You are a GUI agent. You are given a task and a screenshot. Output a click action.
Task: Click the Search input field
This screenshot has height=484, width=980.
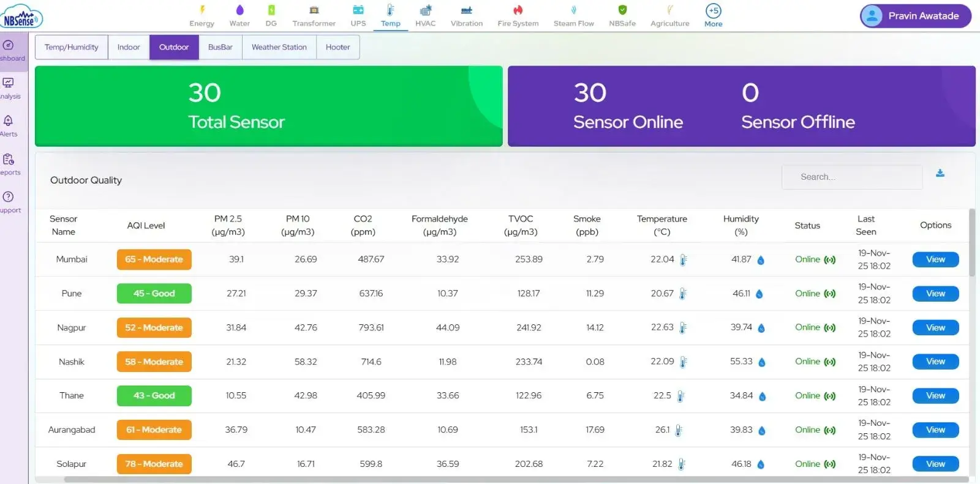coord(851,177)
